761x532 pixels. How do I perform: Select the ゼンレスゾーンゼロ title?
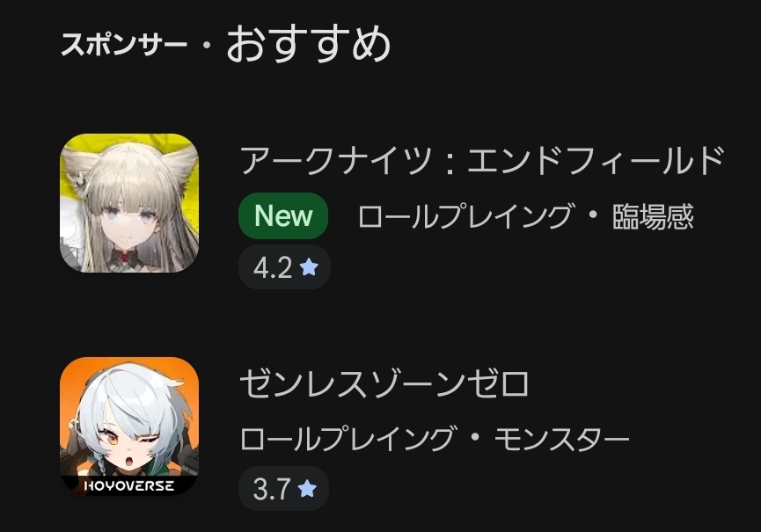[384, 383]
